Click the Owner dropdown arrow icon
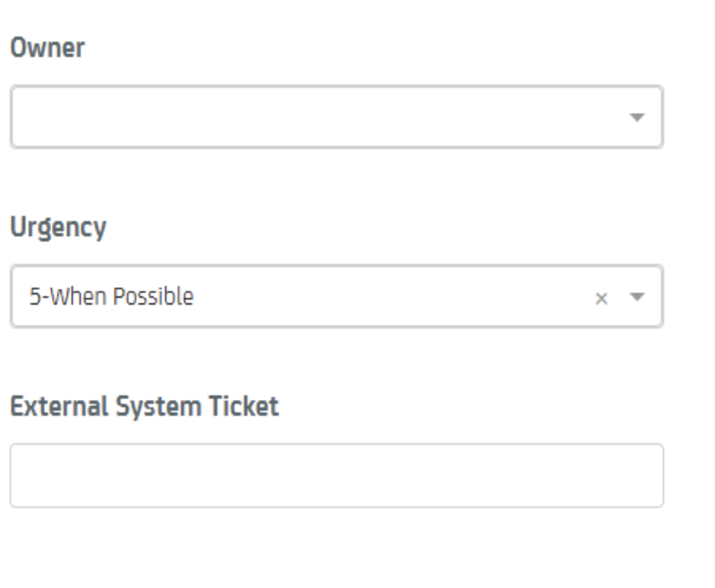Viewport: 715px width, 588px height. point(636,118)
